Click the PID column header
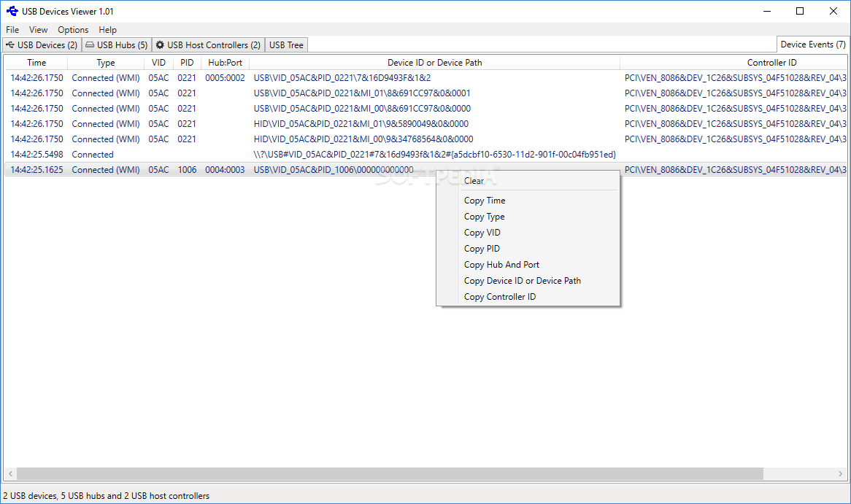 (x=186, y=62)
